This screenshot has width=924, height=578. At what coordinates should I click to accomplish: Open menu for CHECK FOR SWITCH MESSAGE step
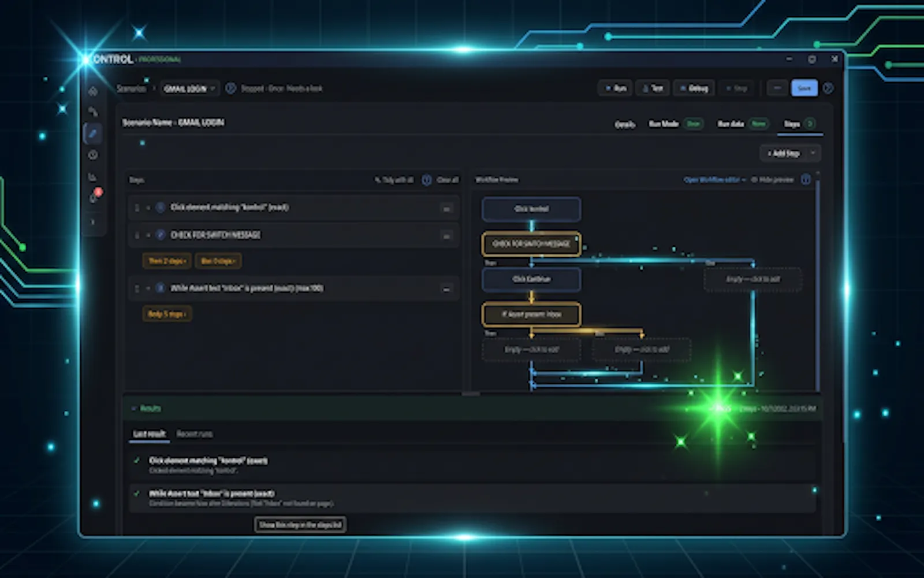tap(446, 236)
